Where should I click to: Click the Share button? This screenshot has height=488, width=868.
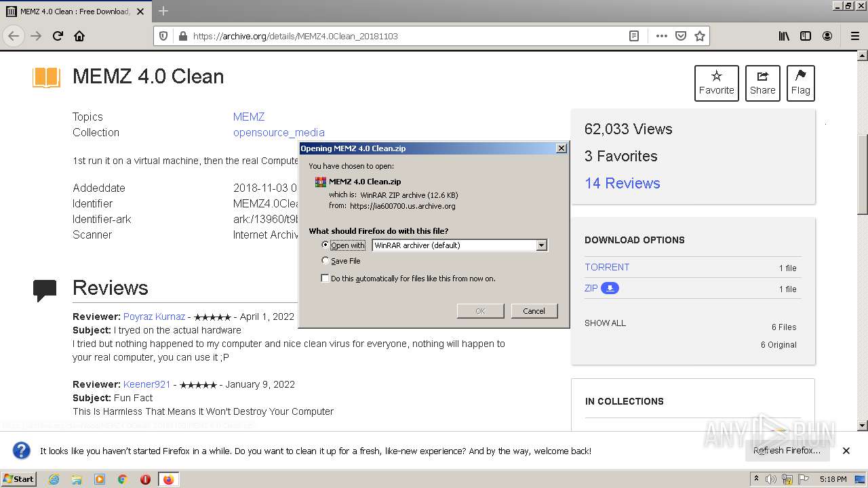click(762, 83)
